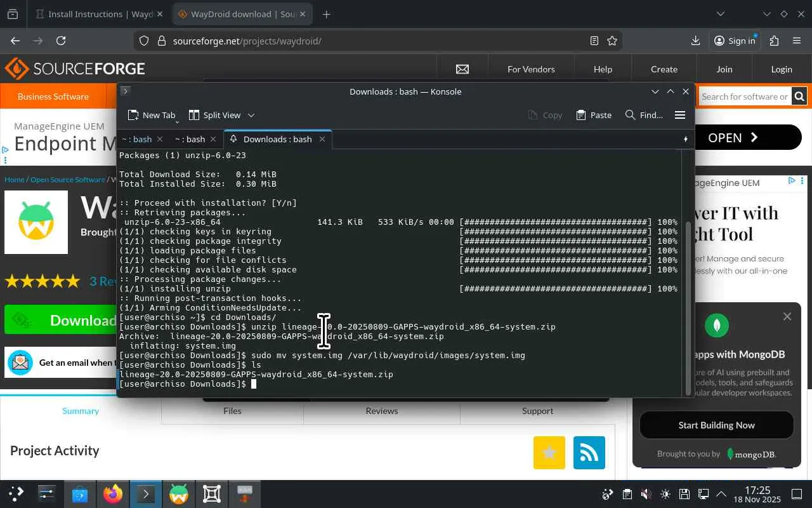This screenshot has width=812, height=508.
Task: Switch to the first '~ : bash' tab
Action: (136, 139)
